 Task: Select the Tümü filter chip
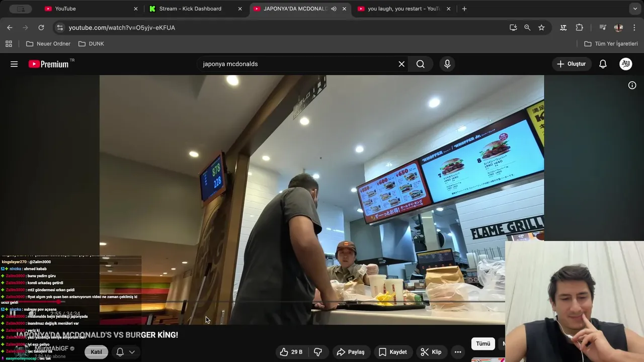(483, 344)
